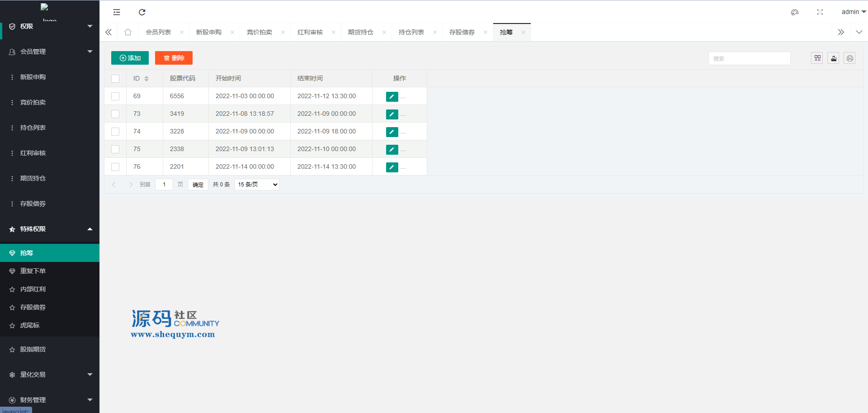The height and width of the screenshot is (413, 868).
Task: Click the 确定 page confirm button
Action: [x=198, y=185]
